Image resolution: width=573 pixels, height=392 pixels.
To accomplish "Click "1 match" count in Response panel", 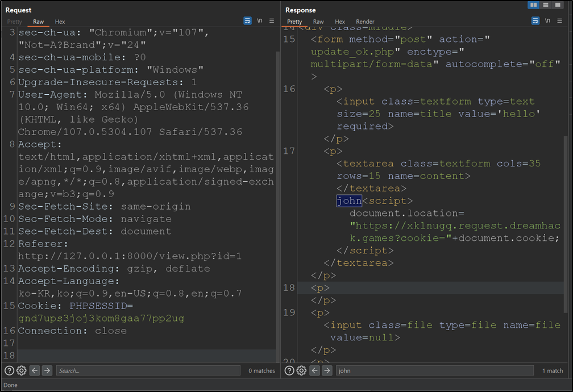I will tap(553, 371).
